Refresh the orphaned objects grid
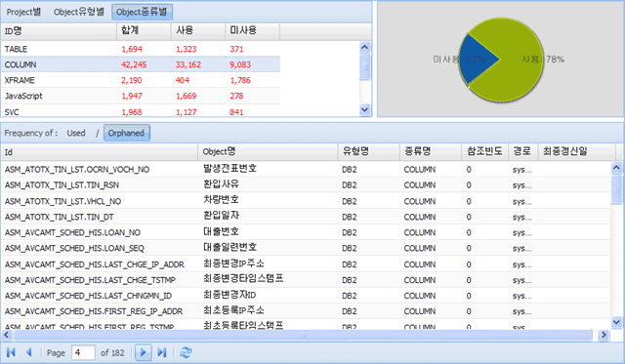This screenshot has height=364, width=625. click(186, 352)
